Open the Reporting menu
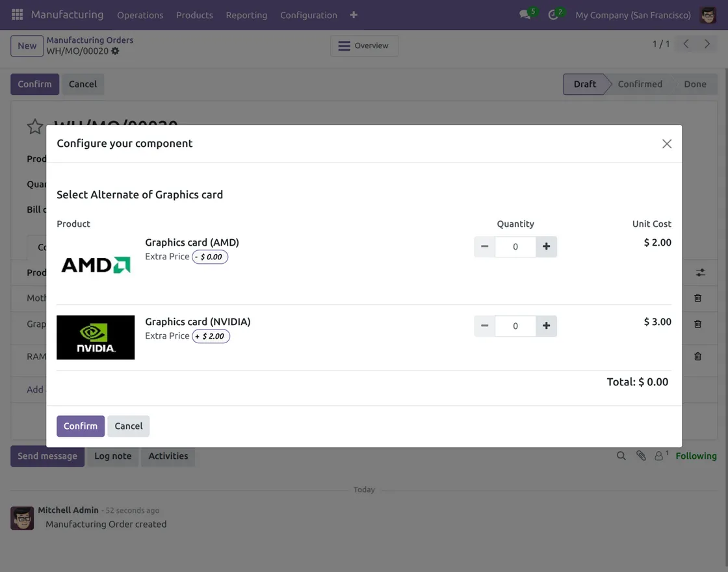This screenshot has height=572, width=728. pyautogui.click(x=246, y=15)
